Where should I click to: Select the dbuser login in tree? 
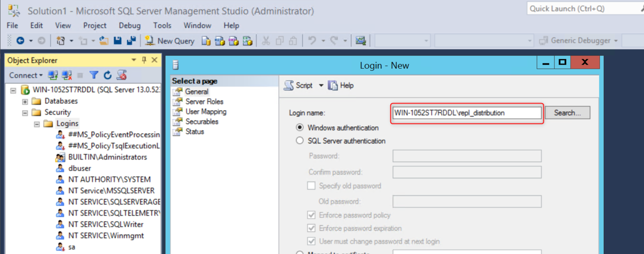80,168
